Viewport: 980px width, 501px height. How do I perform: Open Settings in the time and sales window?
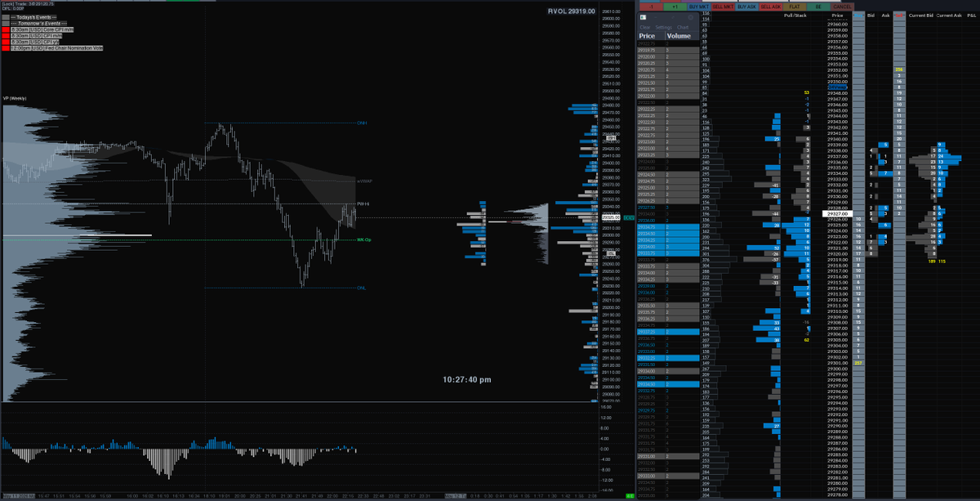[664, 27]
